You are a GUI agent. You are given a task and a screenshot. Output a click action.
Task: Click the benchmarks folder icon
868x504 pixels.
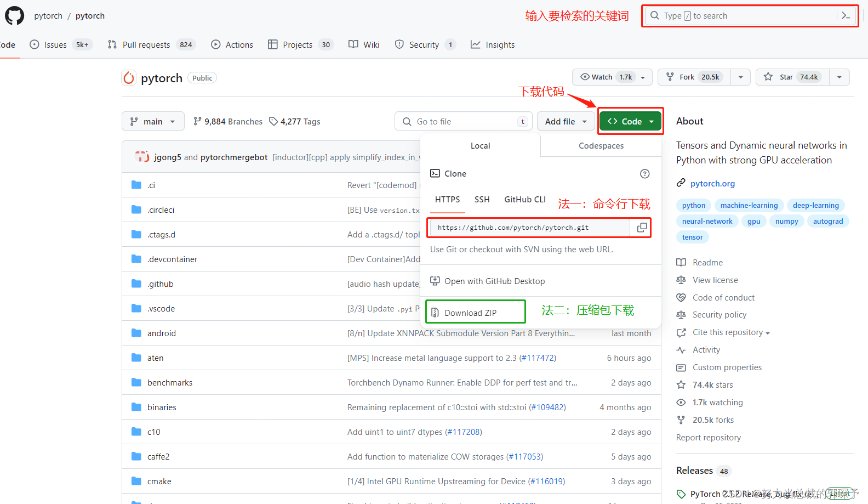pyautogui.click(x=136, y=382)
